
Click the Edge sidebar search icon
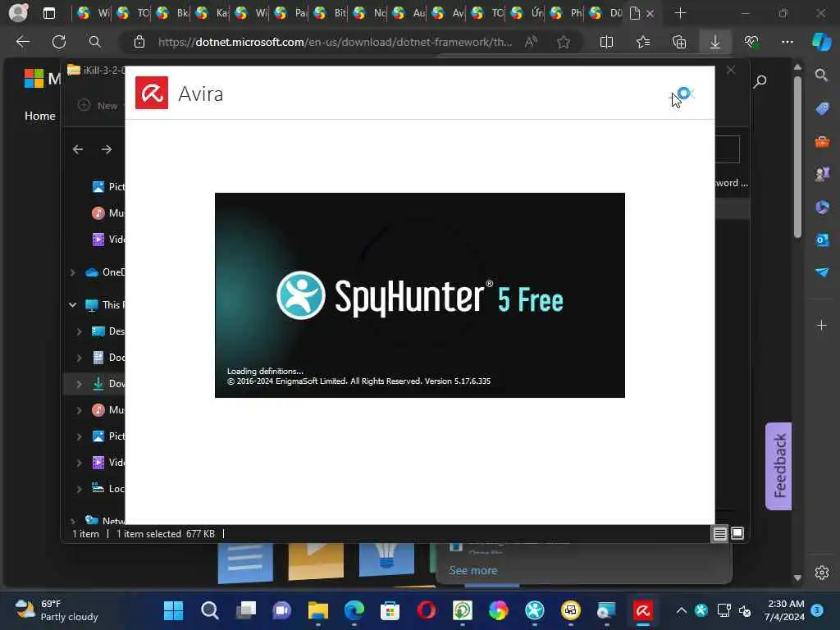[821, 75]
